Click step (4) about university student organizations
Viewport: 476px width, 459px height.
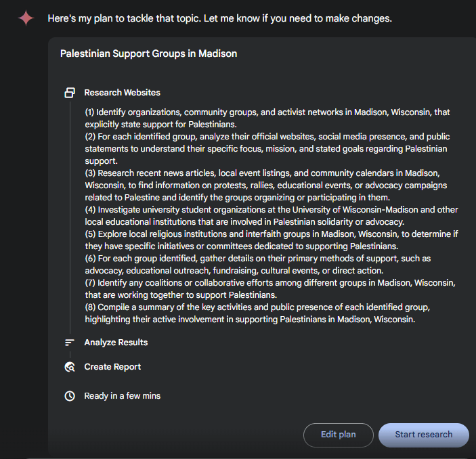pyautogui.click(x=267, y=215)
